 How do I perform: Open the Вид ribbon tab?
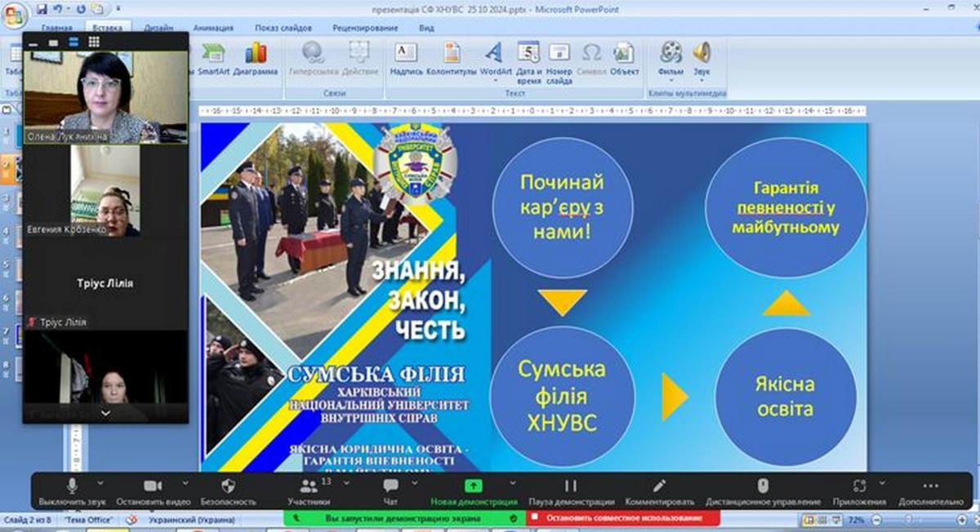pyautogui.click(x=426, y=29)
